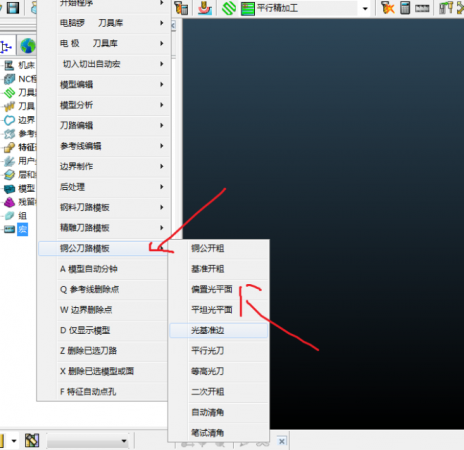This screenshot has height=450, width=464.
Task: Choose 基准开粗 from the submenu
Action: [219, 269]
